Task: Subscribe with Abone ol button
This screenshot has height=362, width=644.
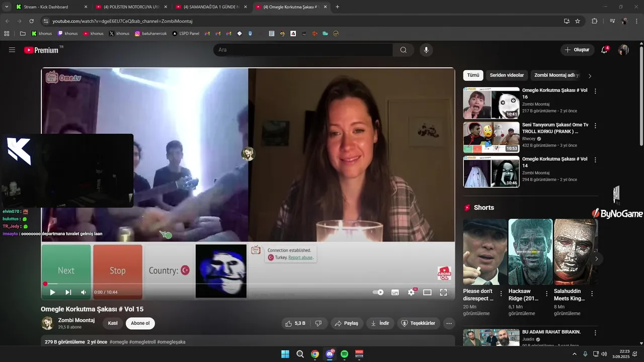Action: (140, 323)
